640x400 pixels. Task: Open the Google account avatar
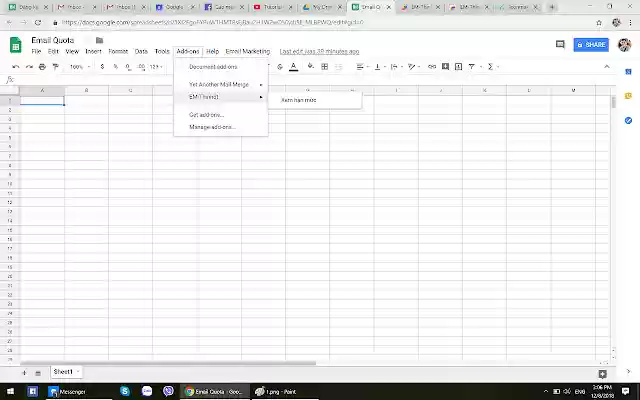tap(624, 44)
